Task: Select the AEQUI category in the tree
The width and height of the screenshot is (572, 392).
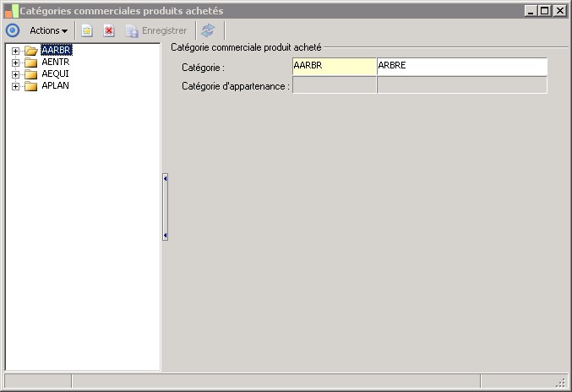Action: pos(56,73)
